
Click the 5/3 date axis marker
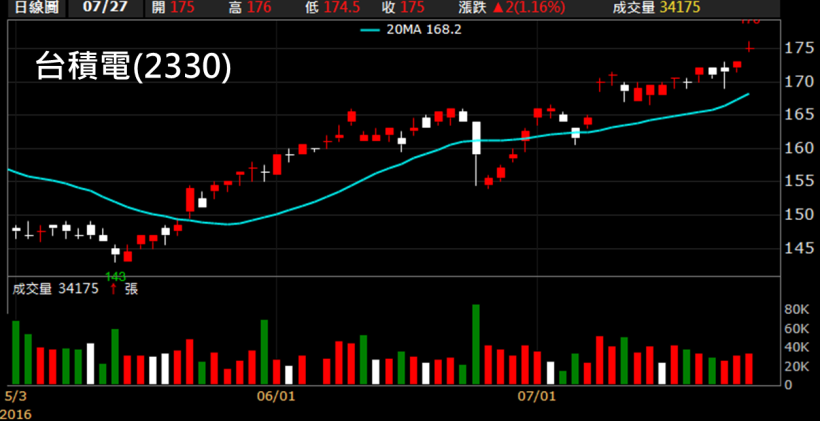pos(14,395)
